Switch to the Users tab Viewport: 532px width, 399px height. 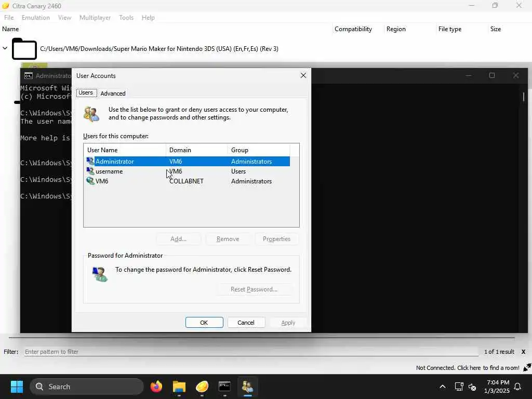coord(86,93)
